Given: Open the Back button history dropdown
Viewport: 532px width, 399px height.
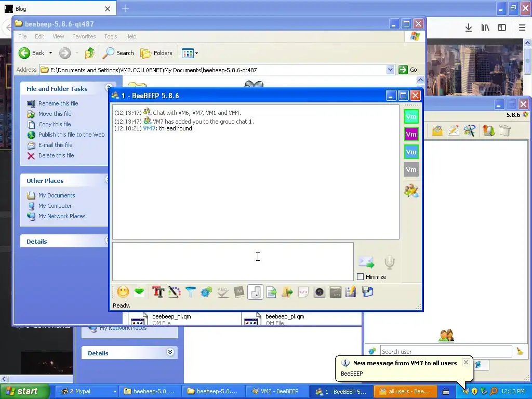Looking at the screenshot, I should point(50,53).
